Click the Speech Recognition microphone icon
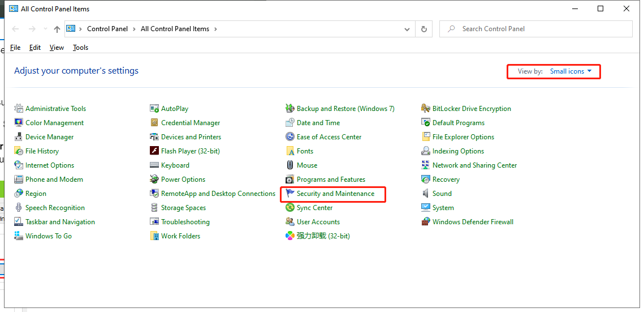This screenshot has height=312, width=644. pos(19,208)
